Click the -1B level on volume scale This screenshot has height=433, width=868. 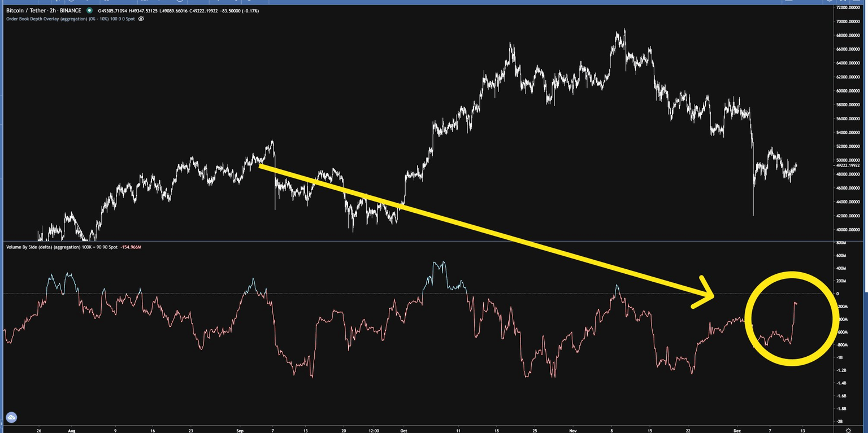tap(840, 357)
